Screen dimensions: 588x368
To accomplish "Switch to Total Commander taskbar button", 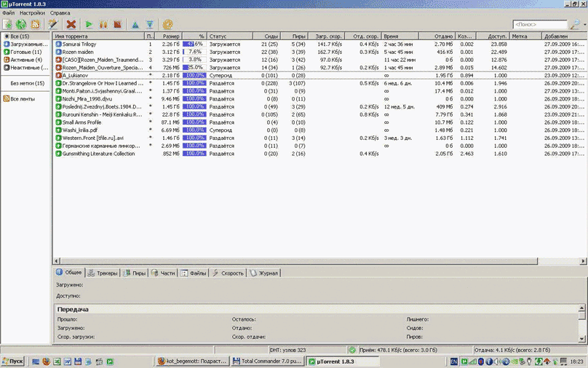I will [267, 361].
